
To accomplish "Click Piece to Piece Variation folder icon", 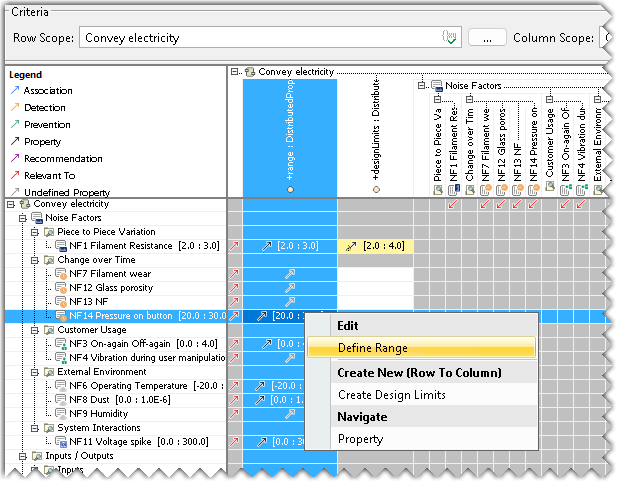I will pos(49,232).
